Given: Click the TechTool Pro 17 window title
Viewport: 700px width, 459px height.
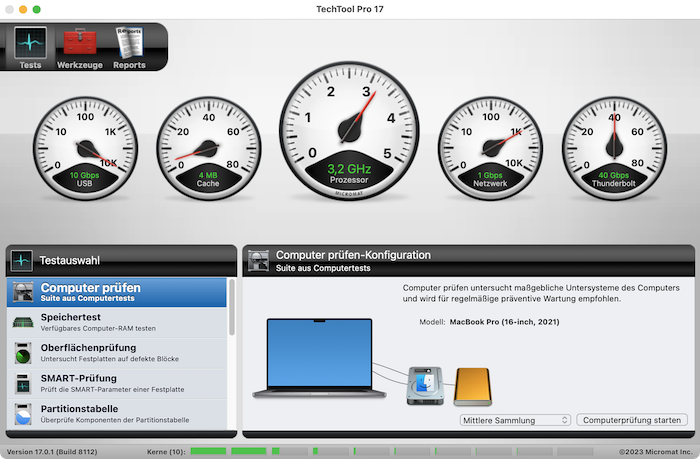Looking at the screenshot, I should [350, 9].
